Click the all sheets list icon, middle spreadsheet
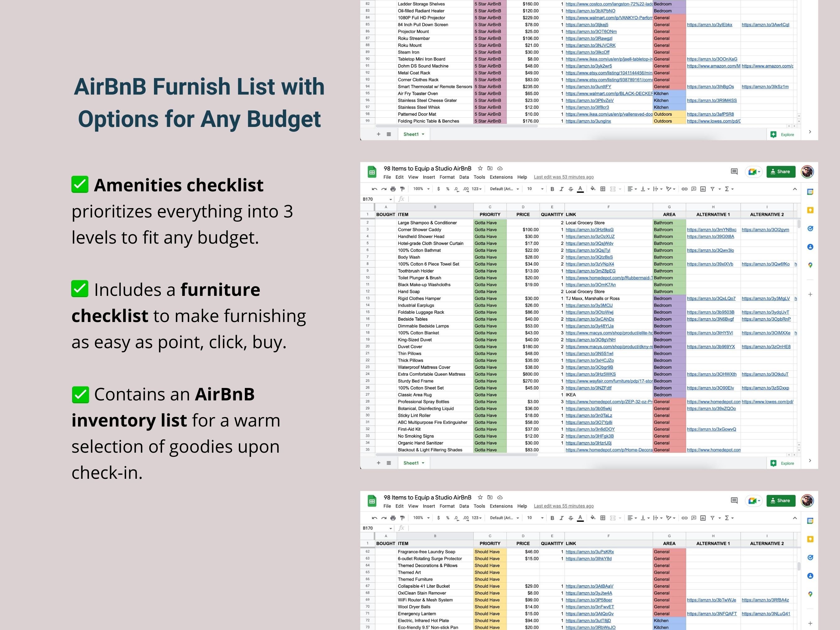 pyautogui.click(x=389, y=463)
